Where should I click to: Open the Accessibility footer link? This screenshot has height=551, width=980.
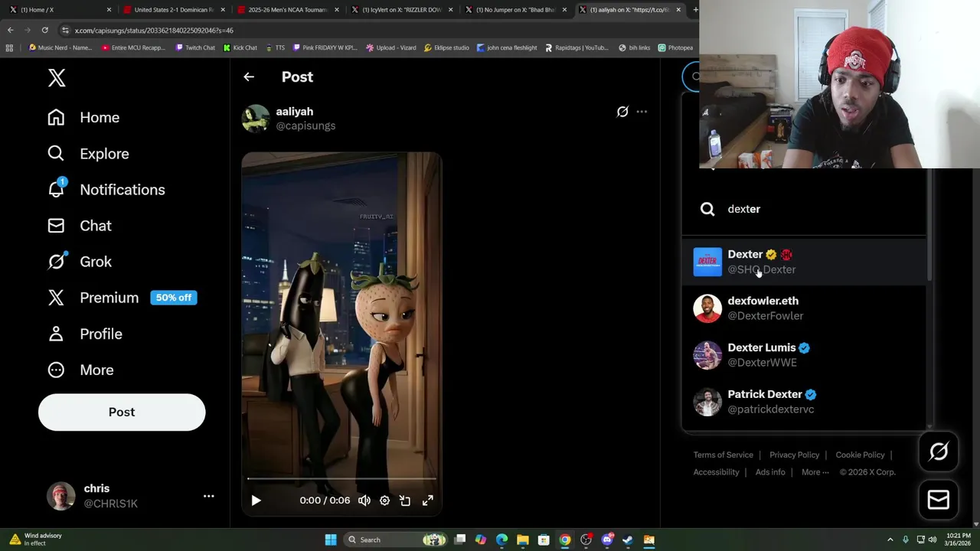tap(716, 472)
